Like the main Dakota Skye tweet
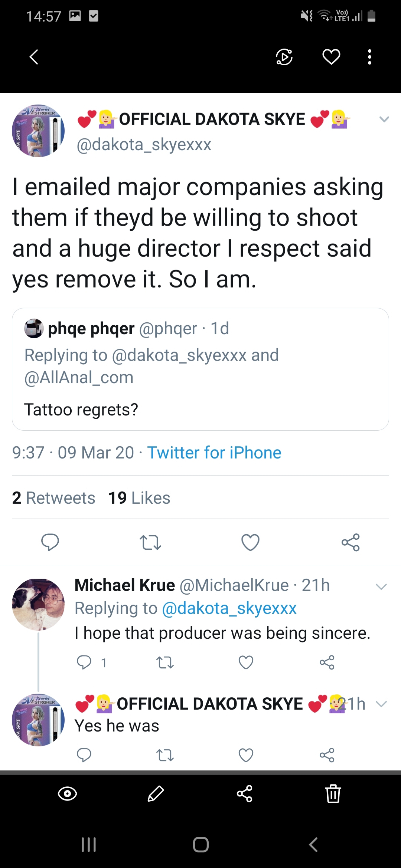The height and width of the screenshot is (868, 401). click(x=251, y=542)
